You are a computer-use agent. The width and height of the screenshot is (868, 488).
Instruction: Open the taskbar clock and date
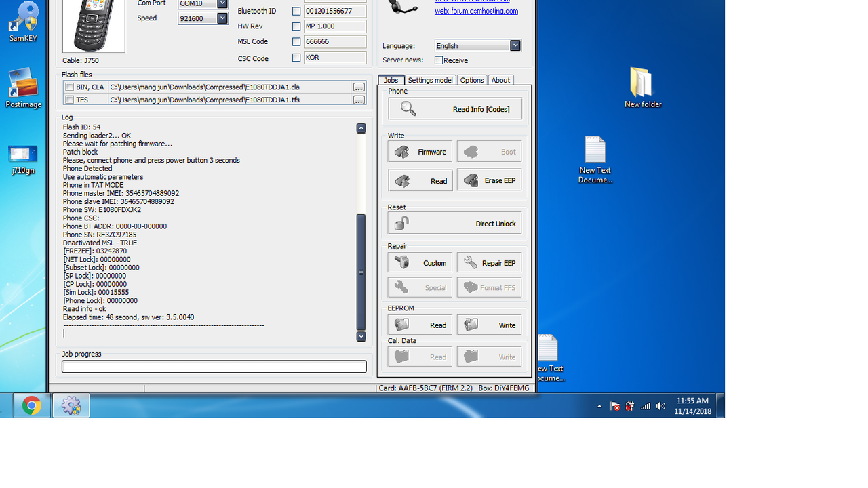coord(692,406)
